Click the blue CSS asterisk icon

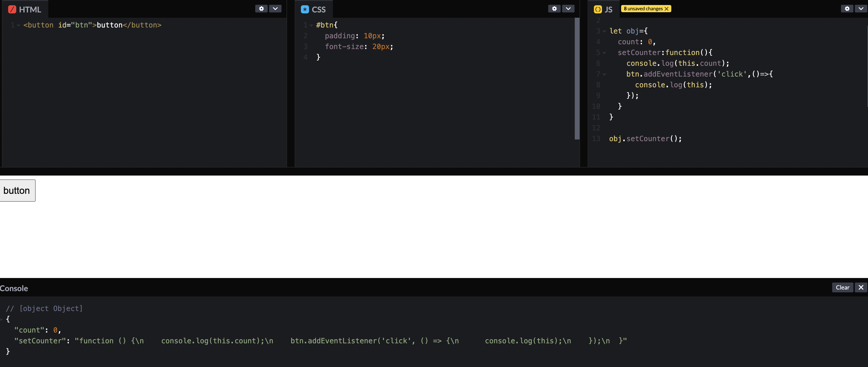[x=305, y=9]
